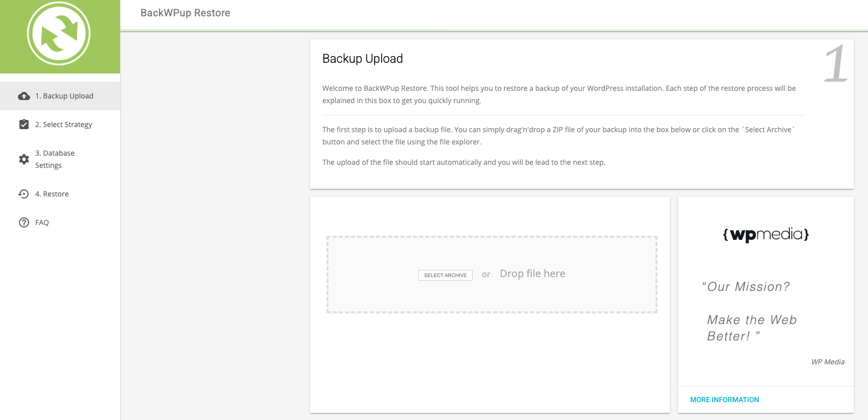Click the SELECT ARCHIVE button
Image resolution: width=868 pixels, height=420 pixels.
click(445, 275)
